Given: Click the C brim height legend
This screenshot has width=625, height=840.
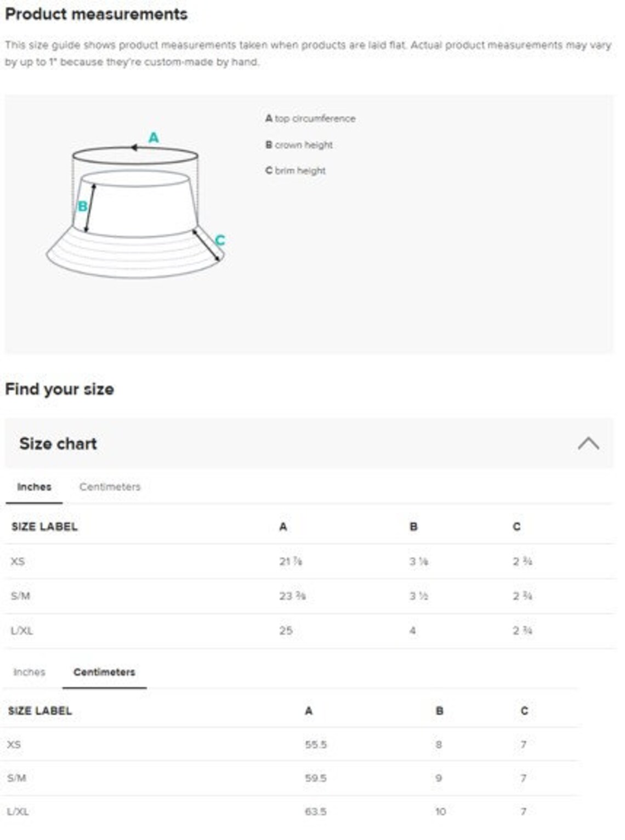Looking at the screenshot, I should 296,170.
